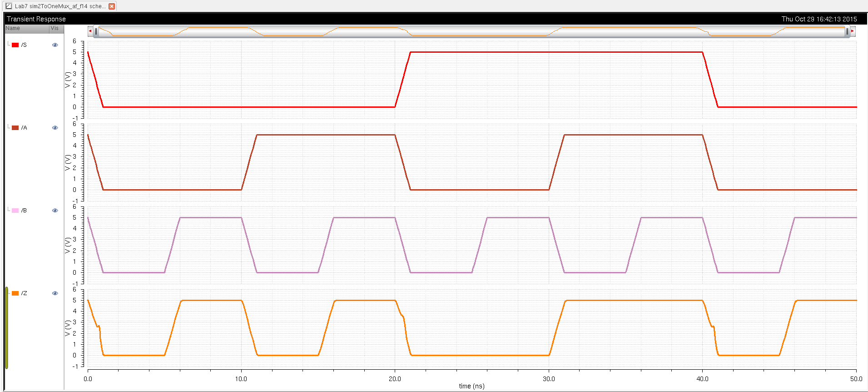Click the olive selection bar beside /Z
The width and height of the screenshot is (868, 392).
tap(6, 328)
